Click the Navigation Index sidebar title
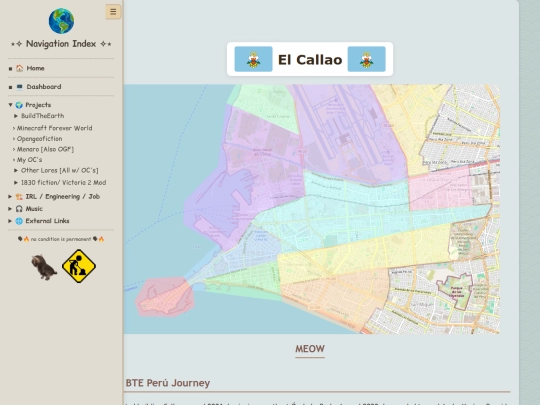The width and height of the screenshot is (540, 405). point(61,44)
